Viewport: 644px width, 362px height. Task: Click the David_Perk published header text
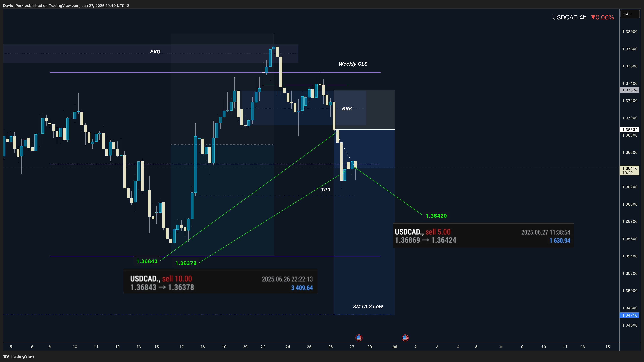click(66, 6)
